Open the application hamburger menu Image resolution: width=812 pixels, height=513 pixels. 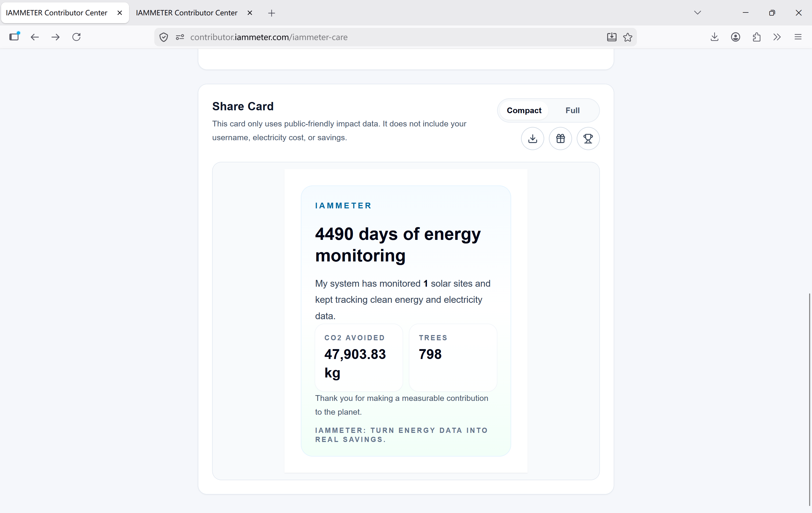point(798,37)
